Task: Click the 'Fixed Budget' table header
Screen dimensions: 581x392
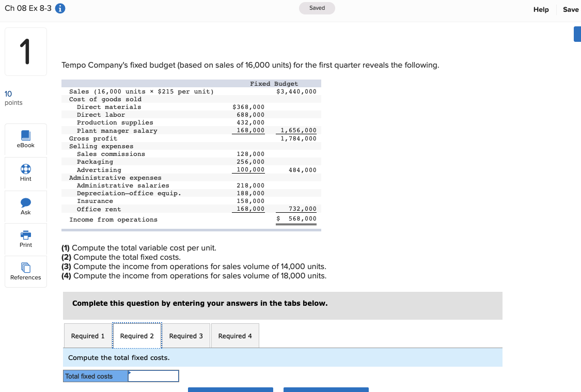Action: [x=274, y=84]
